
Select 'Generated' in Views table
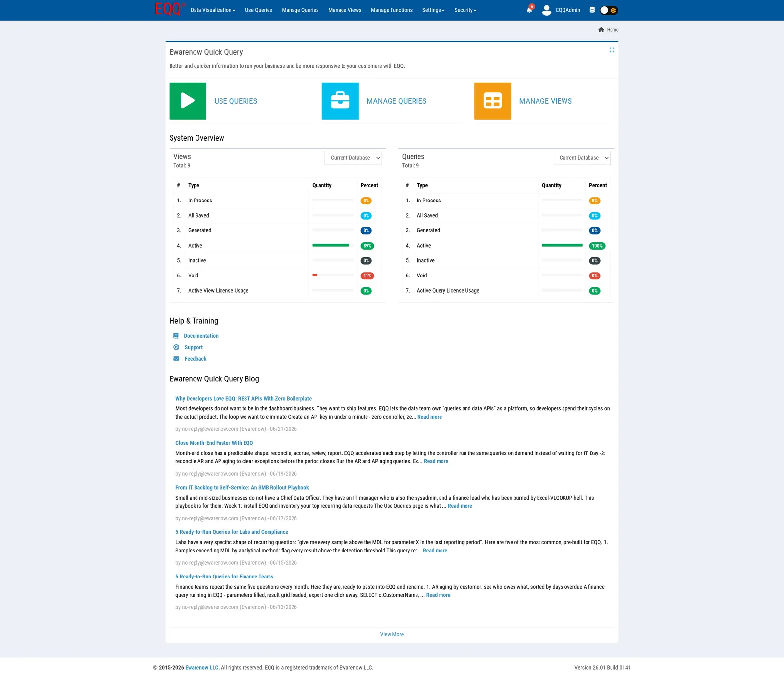pyautogui.click(x=277, y=230)
